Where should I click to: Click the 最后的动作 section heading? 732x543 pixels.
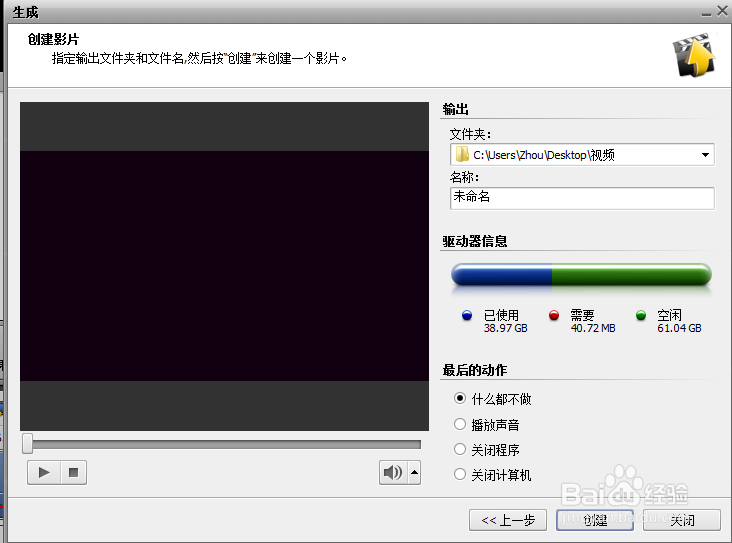point(475,370)
